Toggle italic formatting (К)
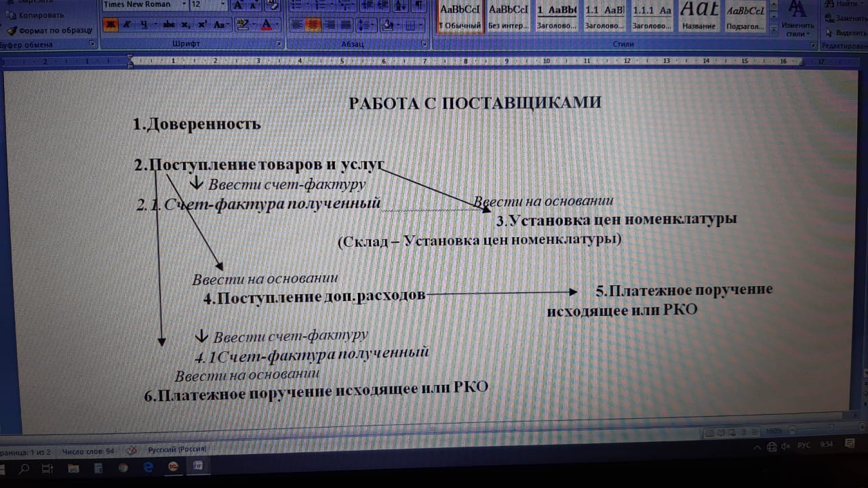Image resolution: width=868 pixels, height=488 pixels. [x=126, y=25]
